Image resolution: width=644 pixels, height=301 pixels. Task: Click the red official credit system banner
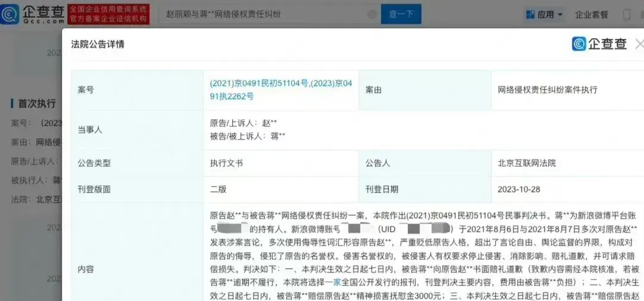[108, 14]
